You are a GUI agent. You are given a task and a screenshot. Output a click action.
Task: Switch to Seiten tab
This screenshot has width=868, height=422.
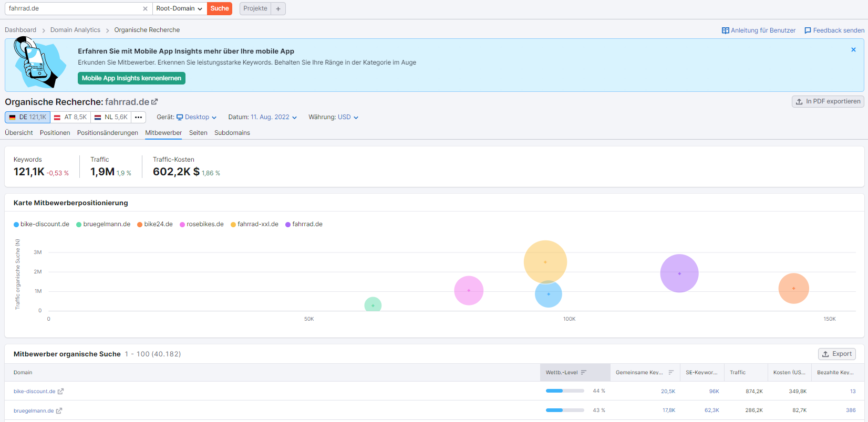(198, 133)
